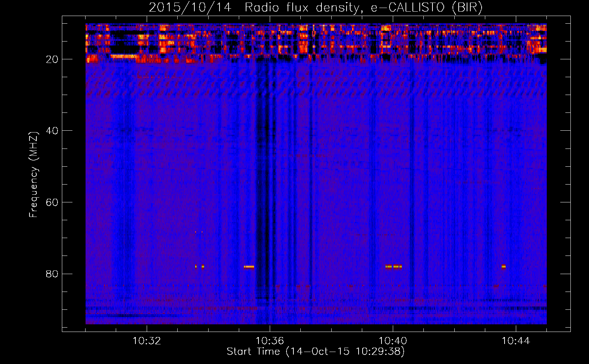Click the 10:40 time tick label
Viewport: 589px width, 364px height.
pos(393,341)
